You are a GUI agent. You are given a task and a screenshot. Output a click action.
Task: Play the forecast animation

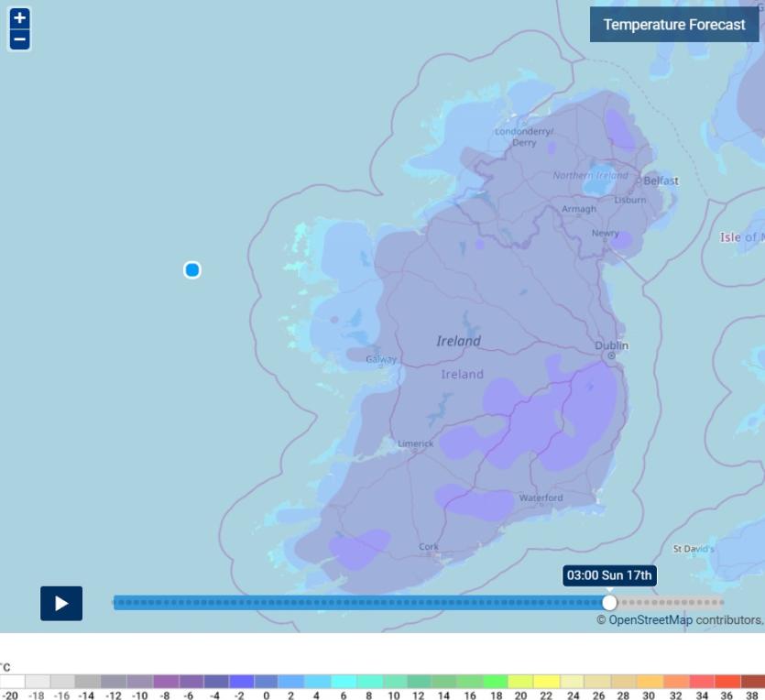point(61,603)
